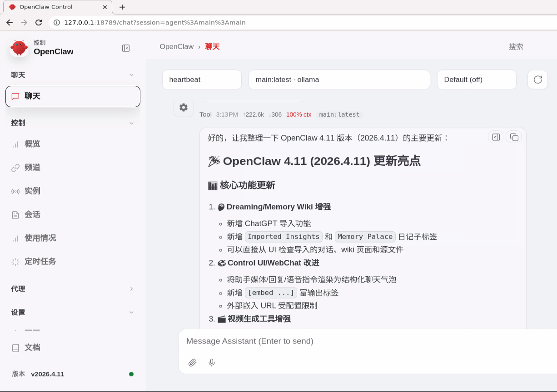The height and width of the screenshot is (392, 557).
Task: Click the 100% ctx indicator
Action: [x=298, y=114]
